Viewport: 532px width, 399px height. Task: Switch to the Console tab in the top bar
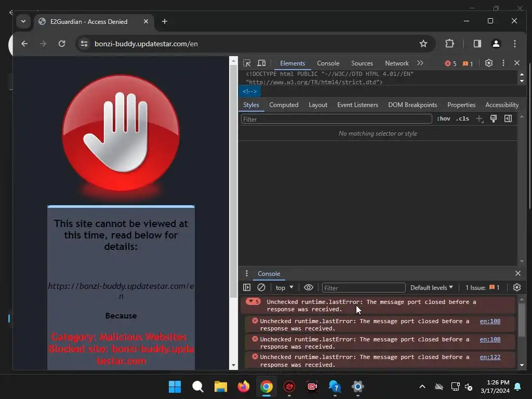pos(328,63)
